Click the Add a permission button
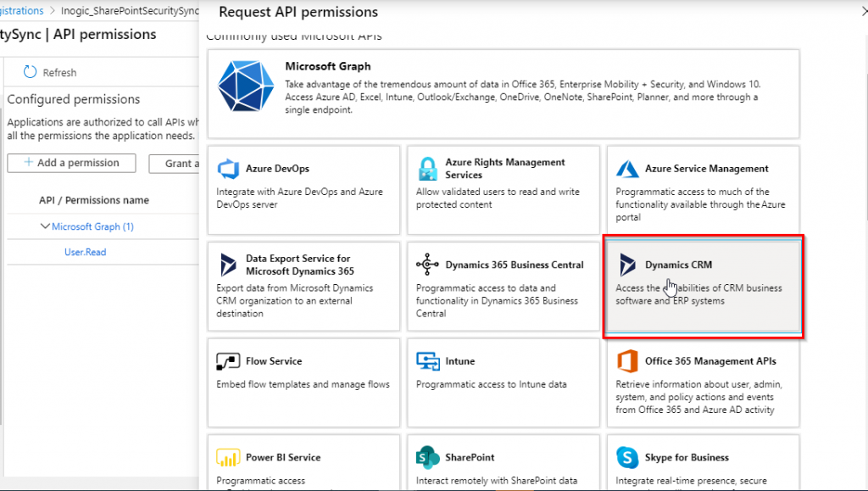The width and height of the screenshot is (868, 491). pos(71,162)
